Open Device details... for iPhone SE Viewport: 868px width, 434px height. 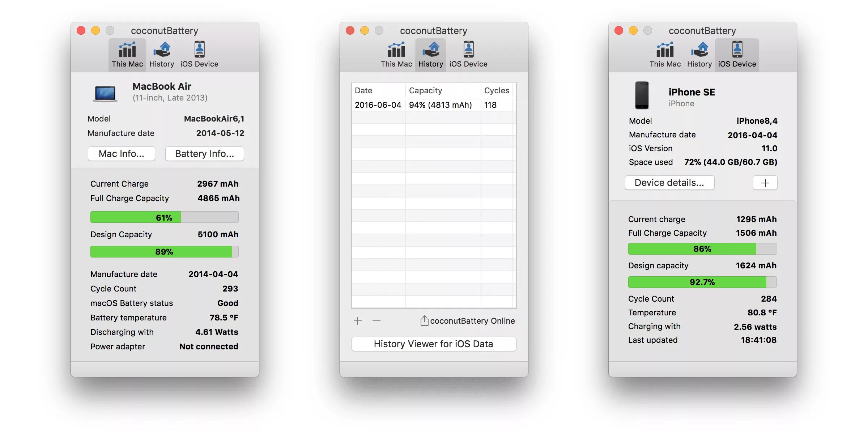click(x=669, y=183)
